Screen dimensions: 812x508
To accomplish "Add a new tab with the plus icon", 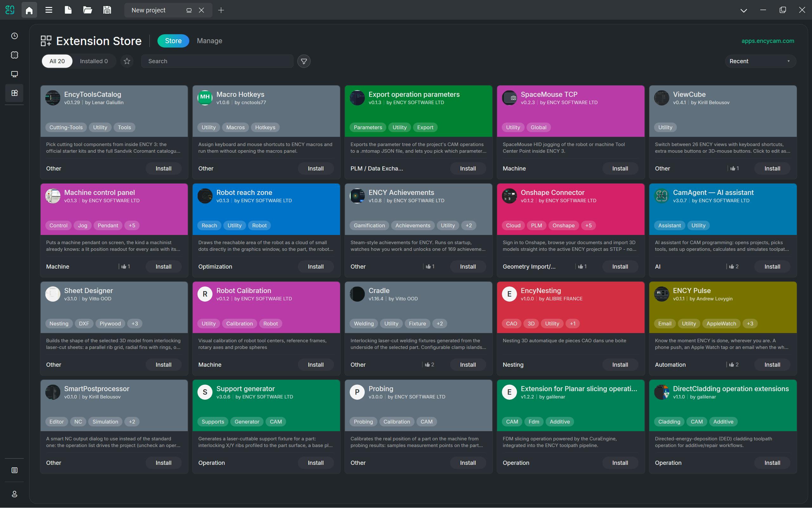I will point(221,10).
